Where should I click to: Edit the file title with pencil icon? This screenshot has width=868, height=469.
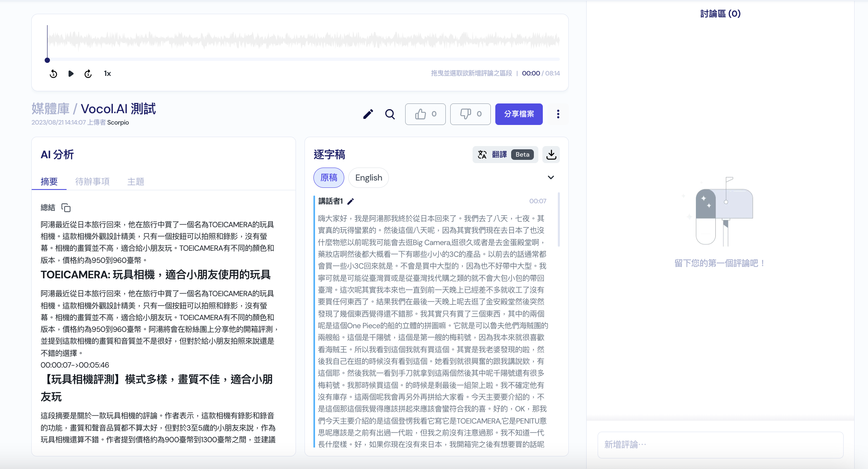tap(368, 114)
